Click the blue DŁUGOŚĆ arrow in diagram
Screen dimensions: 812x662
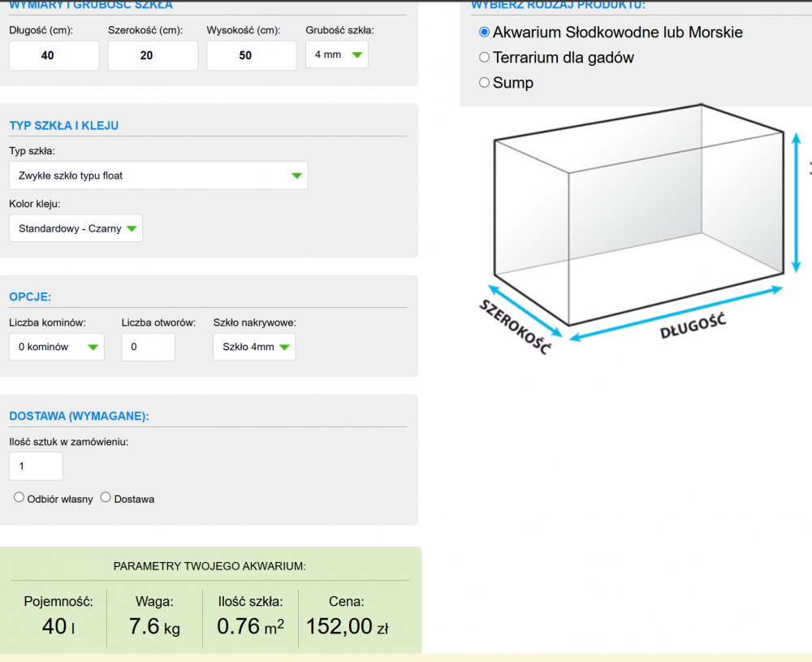point(676,311)
